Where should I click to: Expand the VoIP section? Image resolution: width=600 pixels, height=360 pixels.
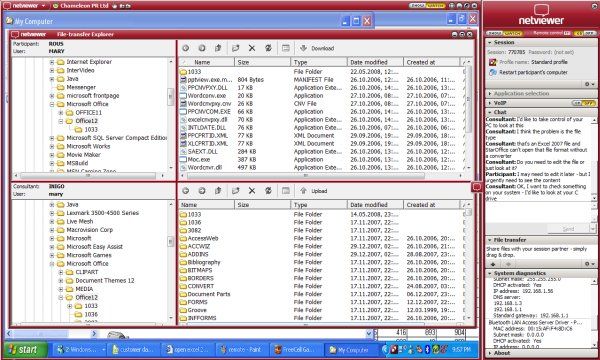(x=490, y=103)
